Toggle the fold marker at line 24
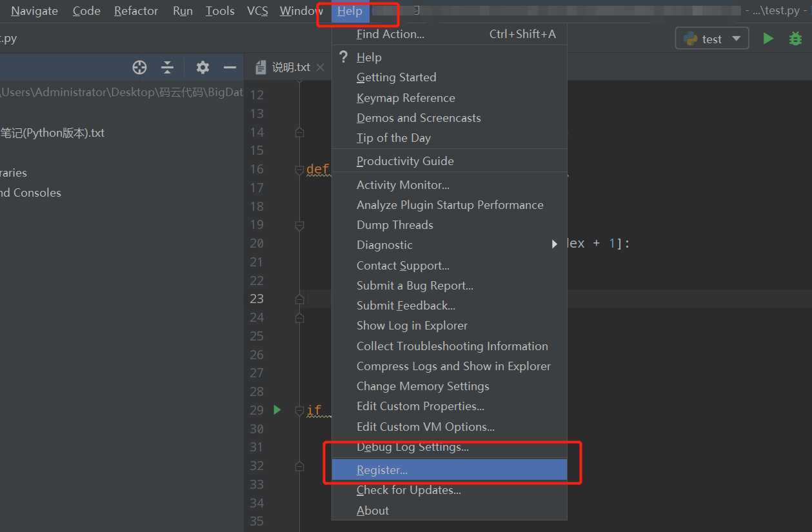The width and height of the screenshot is (812, 532). point(299,318)
